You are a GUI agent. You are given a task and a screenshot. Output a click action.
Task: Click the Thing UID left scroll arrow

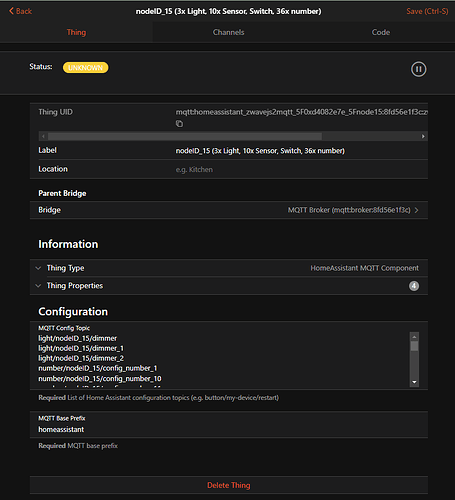[43, 136]
